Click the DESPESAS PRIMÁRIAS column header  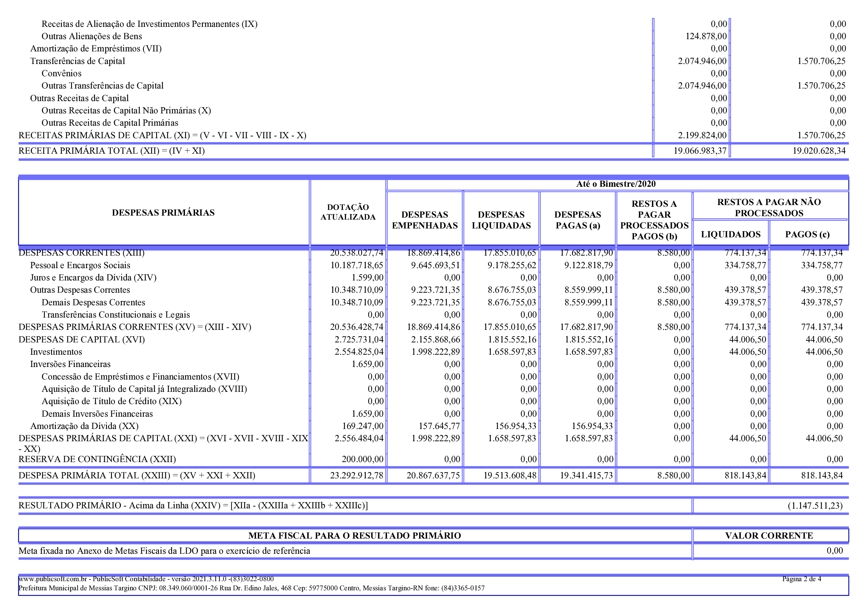coord(163,212)
